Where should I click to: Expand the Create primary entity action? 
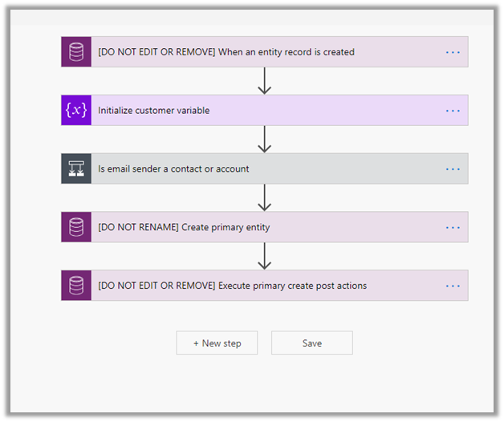(184, 227)
